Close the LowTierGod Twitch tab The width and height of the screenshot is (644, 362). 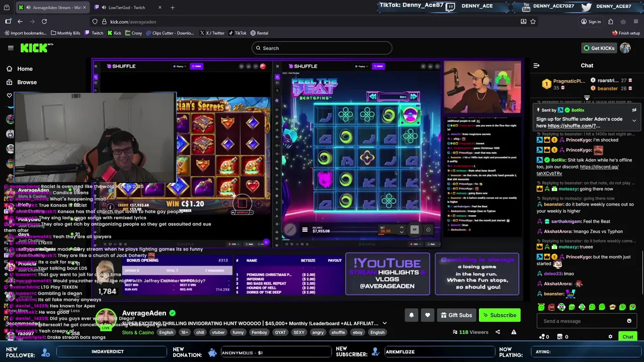click(x=160, y=8)
